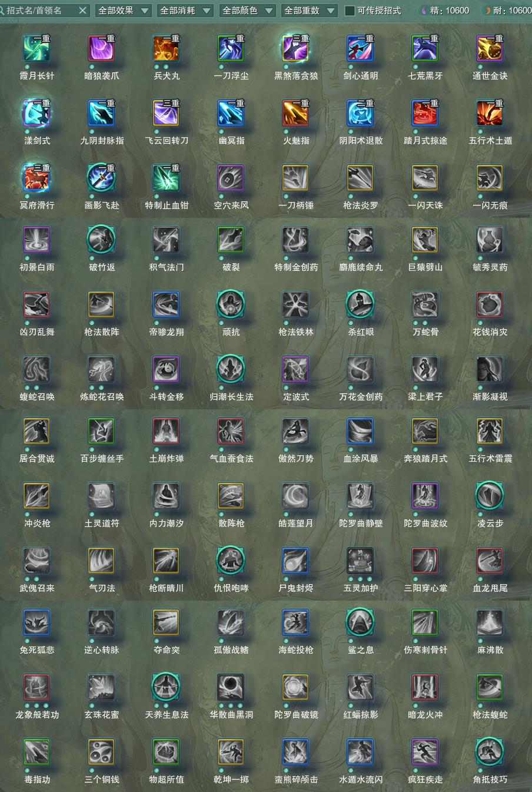Screen dimensions: 532x792
Task: Select the 疯狂疾走 skill icon
Action: point(425,752)
